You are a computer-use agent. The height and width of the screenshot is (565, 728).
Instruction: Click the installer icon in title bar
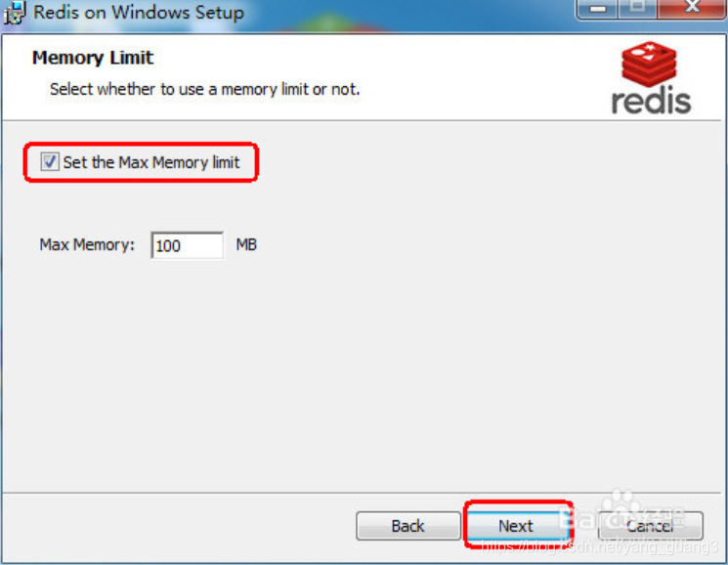tap(14, 13)
